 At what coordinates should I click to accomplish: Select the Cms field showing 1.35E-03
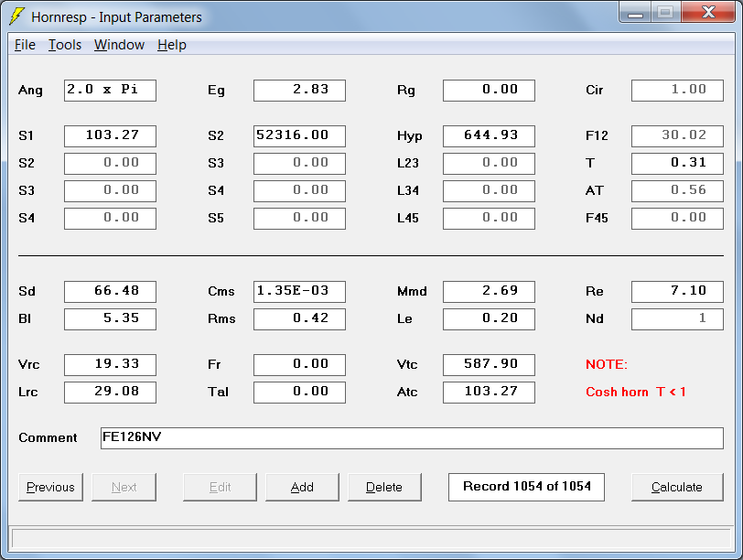pyautogui.click(x=299, y=291)
